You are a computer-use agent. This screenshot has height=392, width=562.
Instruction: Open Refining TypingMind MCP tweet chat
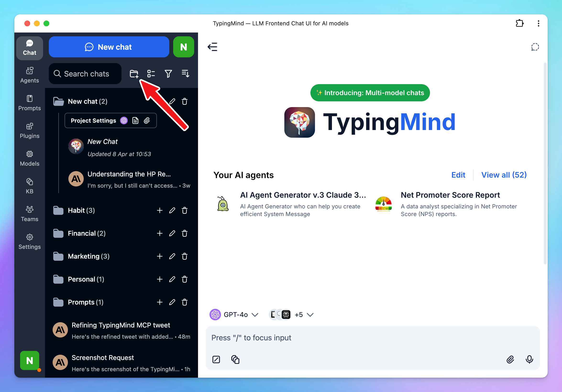pos(121,331)
